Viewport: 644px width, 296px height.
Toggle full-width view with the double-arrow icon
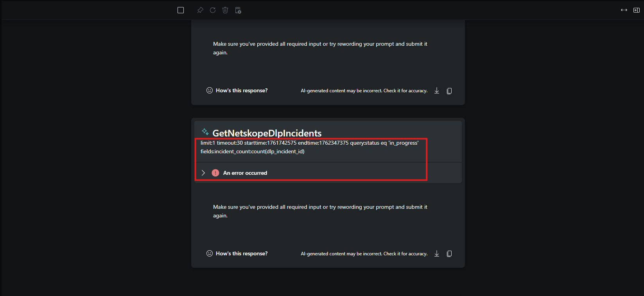pos(624,10)
